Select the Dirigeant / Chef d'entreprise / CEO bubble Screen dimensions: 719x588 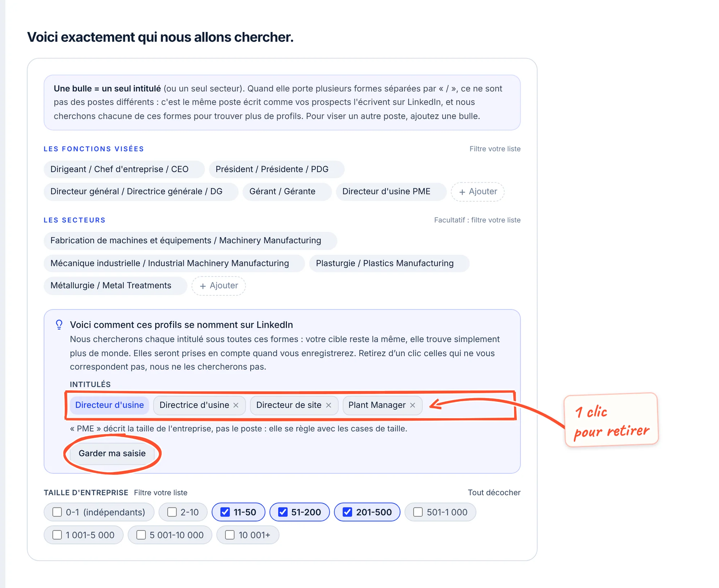click(x=124, y=169)
